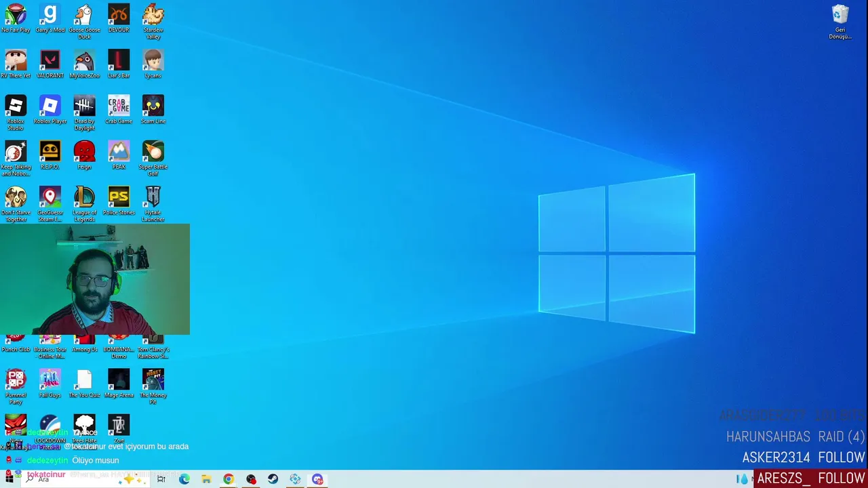868x488 pixels.
Task: Click the Trees Hate You tree icon
Action: (x=84, y=432)
